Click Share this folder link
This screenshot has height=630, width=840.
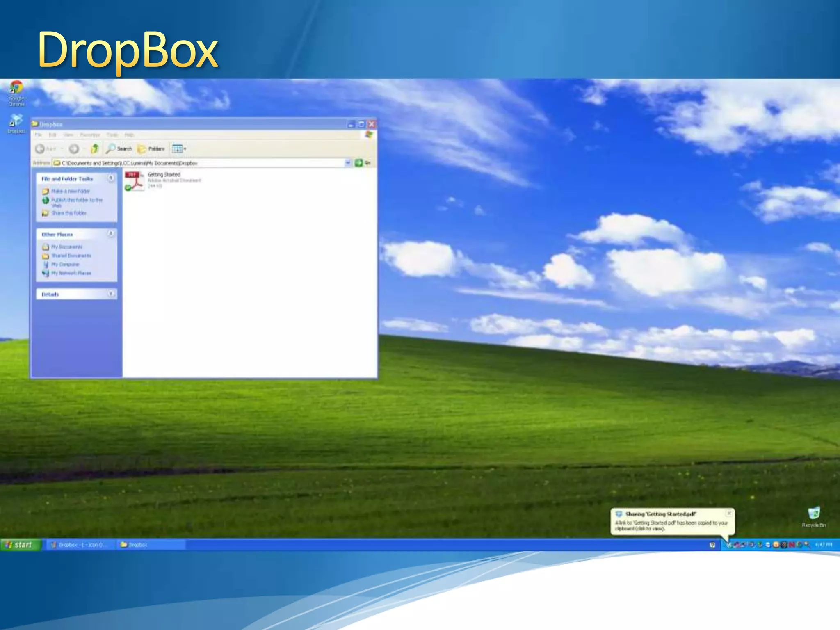(x=68, y=213)
